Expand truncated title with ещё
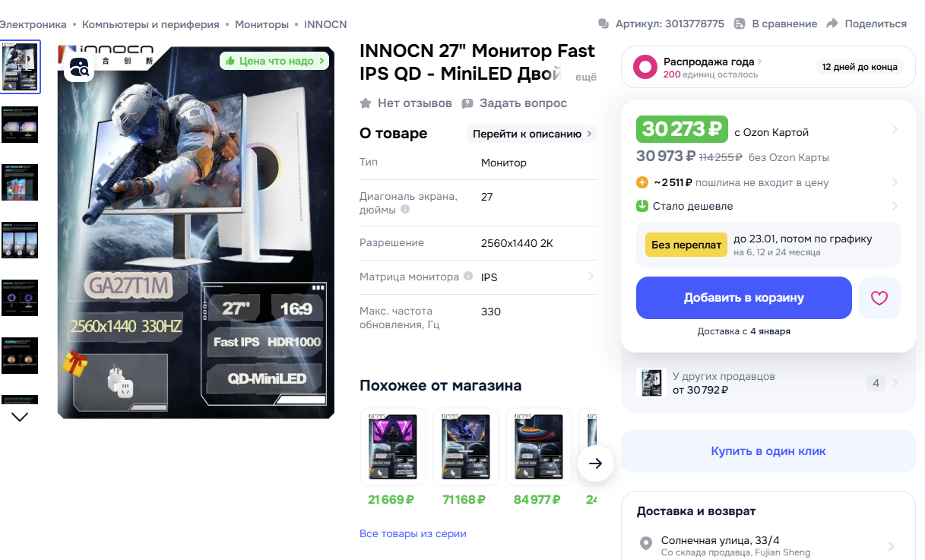925x560 pixels. [585, 77]
